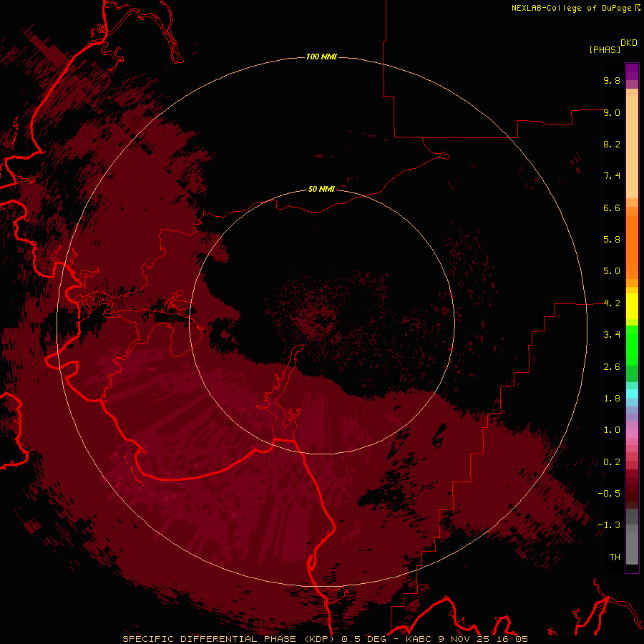
Task: Click the product title caption at bottom
Action: click(326, 639)
